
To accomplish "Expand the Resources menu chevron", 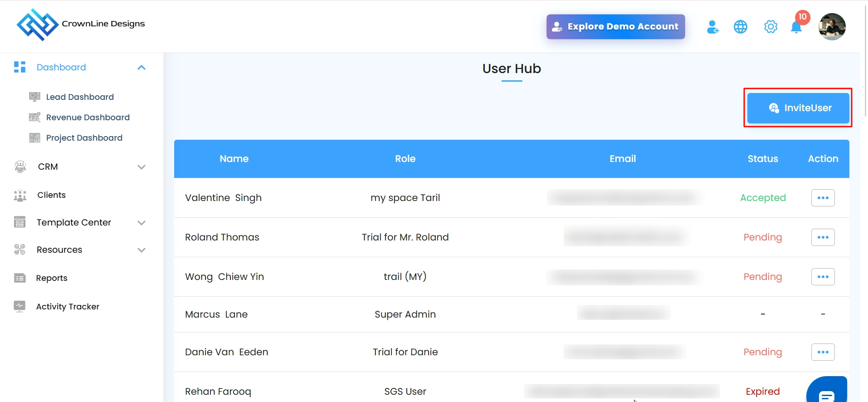I will 141,250.
